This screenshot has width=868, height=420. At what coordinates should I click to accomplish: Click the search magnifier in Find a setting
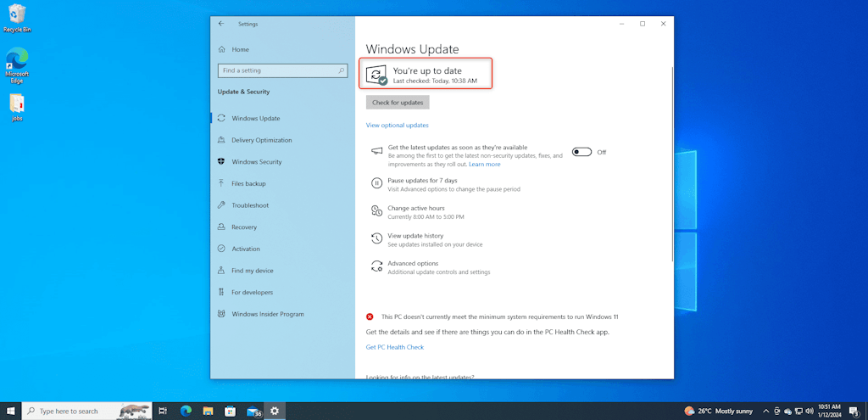pyautogui.click(x=341, y=71)
